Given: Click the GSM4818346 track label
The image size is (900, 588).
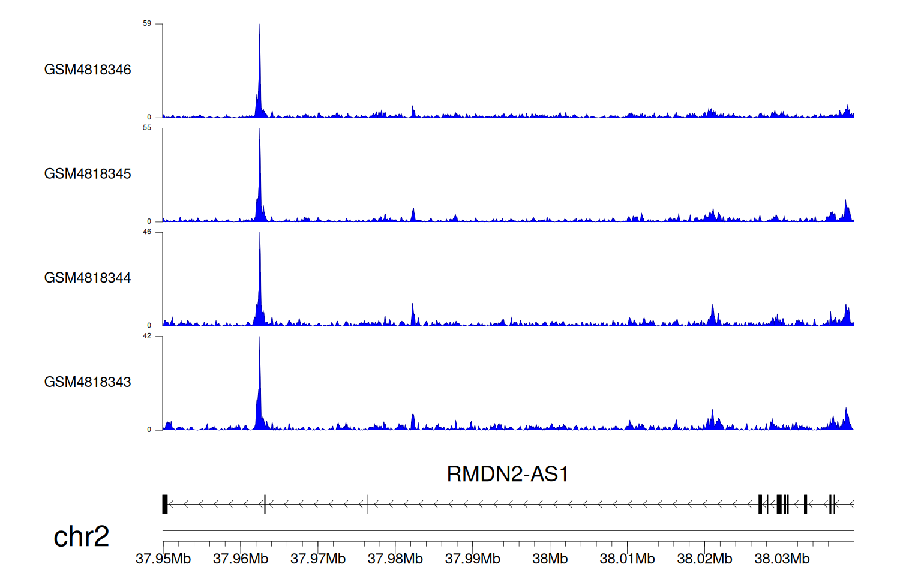Looking at the screenshot, I should [88, 70].
